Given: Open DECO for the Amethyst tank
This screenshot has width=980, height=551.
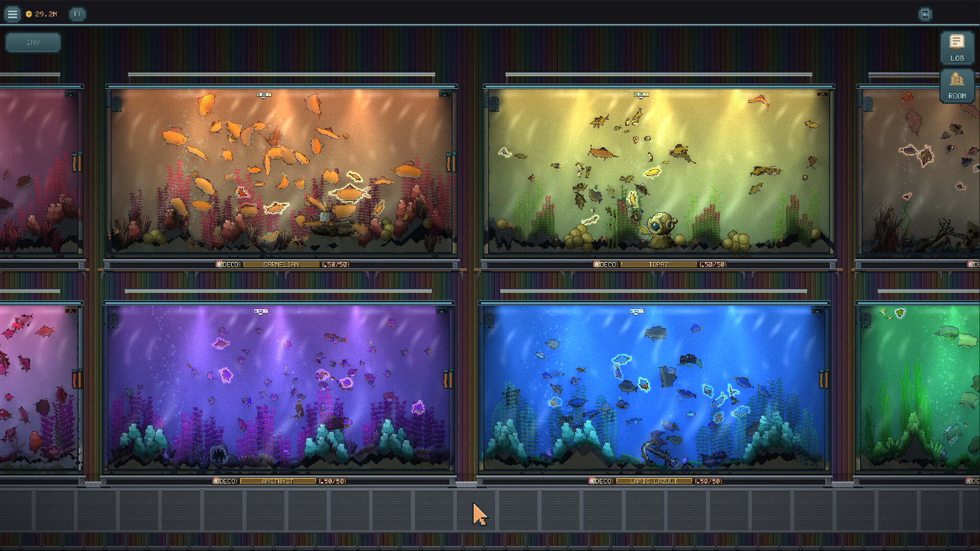Looking at the screenshot, I should [225, 481].
